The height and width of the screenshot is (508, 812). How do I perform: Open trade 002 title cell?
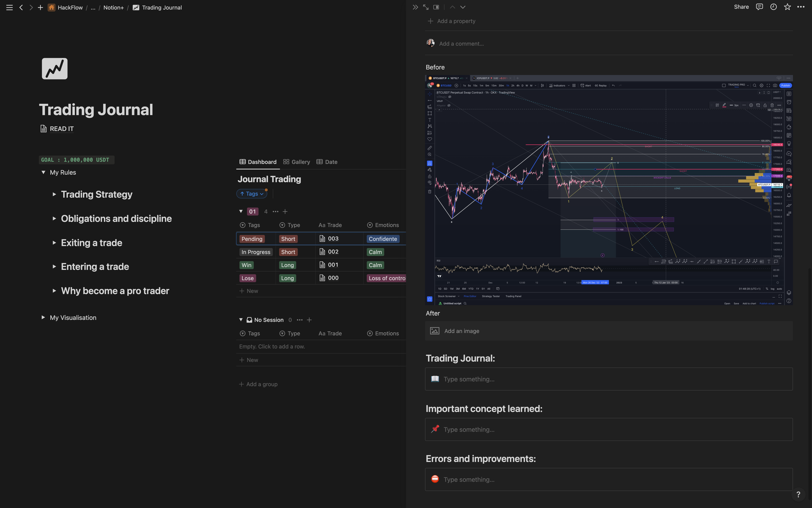pos(339,252)
